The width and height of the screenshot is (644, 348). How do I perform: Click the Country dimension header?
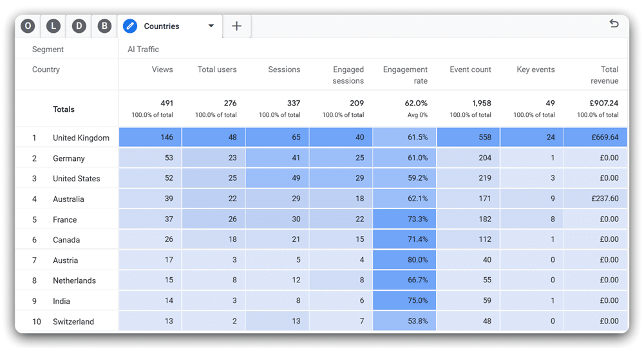[x=46, y=69]
